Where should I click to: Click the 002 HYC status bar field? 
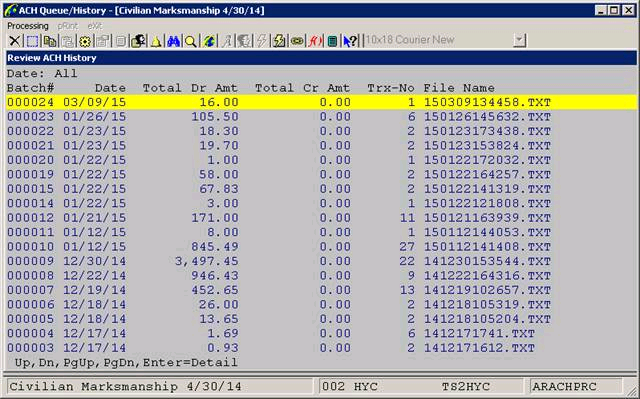point(420,386)
